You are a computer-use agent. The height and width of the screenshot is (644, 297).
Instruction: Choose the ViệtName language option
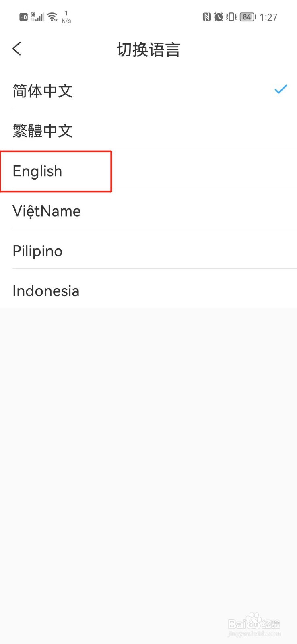47,211
